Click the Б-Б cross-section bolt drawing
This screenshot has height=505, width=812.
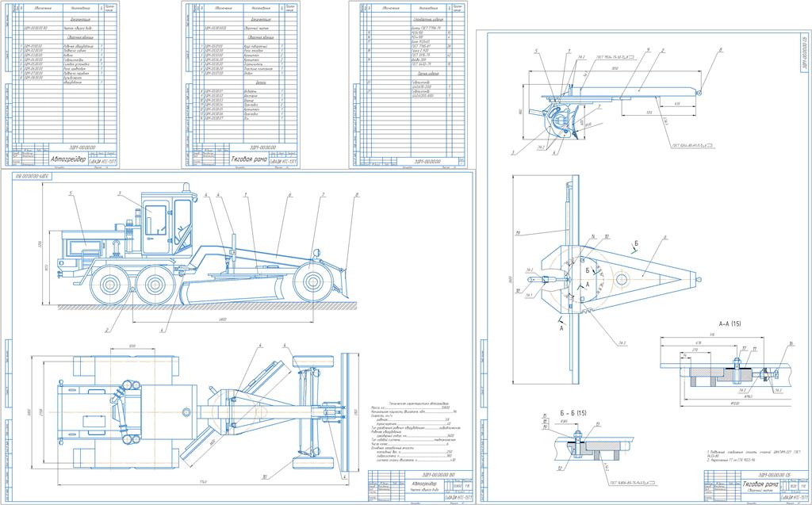[x=596, y=446]
